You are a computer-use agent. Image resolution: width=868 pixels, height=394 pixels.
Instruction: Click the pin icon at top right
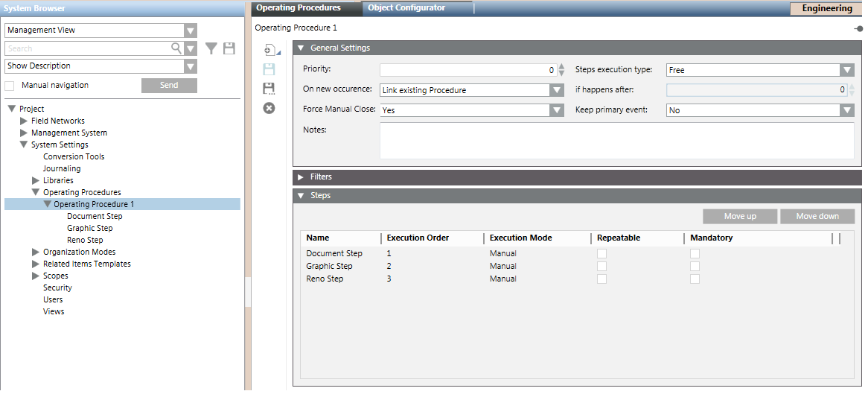(x=858, y=28)
